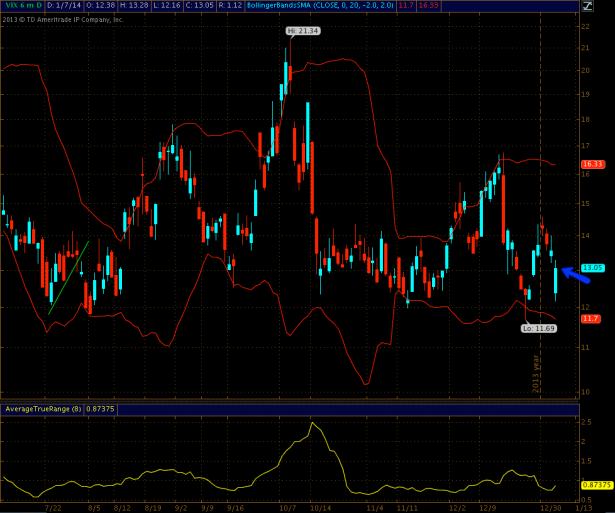Screen dimensions: 615x513
Task: Click the 13.05 current price tag
Action: pyautogui.click(x=592, y=268)
